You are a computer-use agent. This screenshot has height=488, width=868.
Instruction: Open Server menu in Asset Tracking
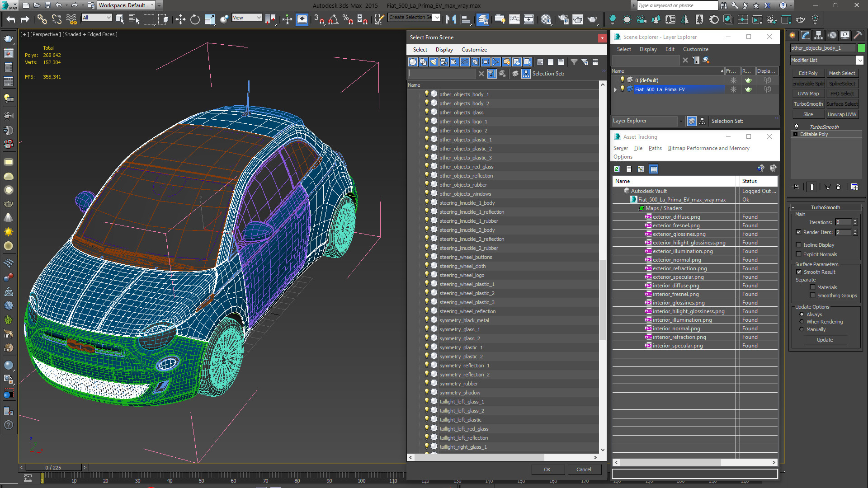click(620, 148)
